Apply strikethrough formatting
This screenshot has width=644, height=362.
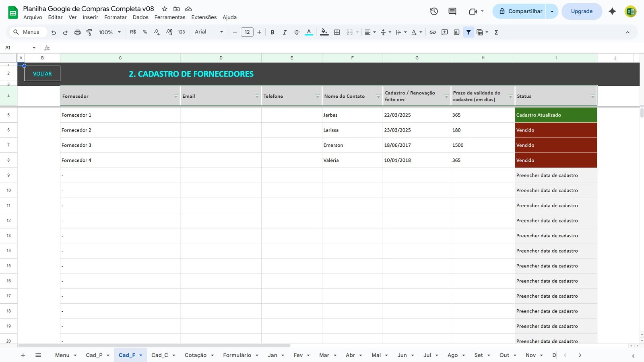(x=297, y=32)
